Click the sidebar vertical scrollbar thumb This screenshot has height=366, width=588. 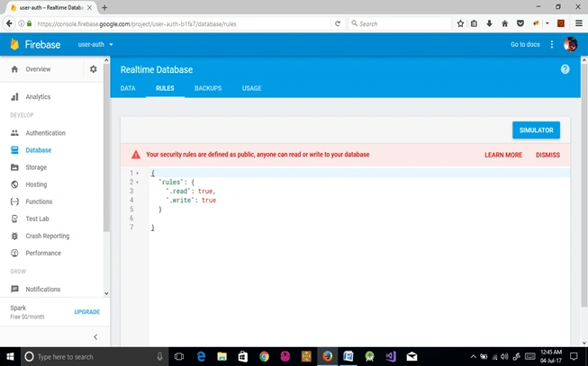point(106,147)
